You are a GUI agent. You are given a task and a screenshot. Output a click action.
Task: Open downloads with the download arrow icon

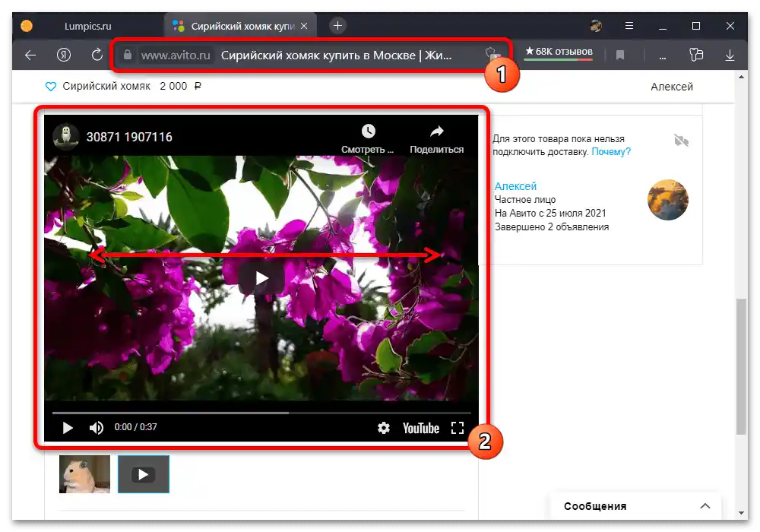730,55
